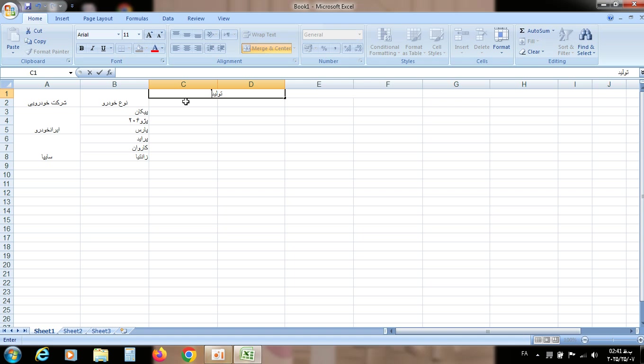Toggle Top Align vertical alignment
644x364 pixels.
[x=176, y=35]
